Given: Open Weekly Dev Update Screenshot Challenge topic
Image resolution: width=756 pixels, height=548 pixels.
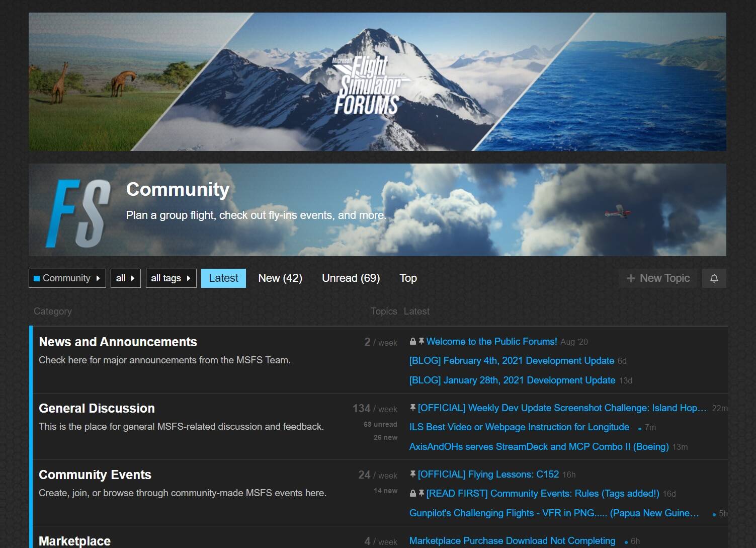Looking at the screenshot, I should point(562,408).
